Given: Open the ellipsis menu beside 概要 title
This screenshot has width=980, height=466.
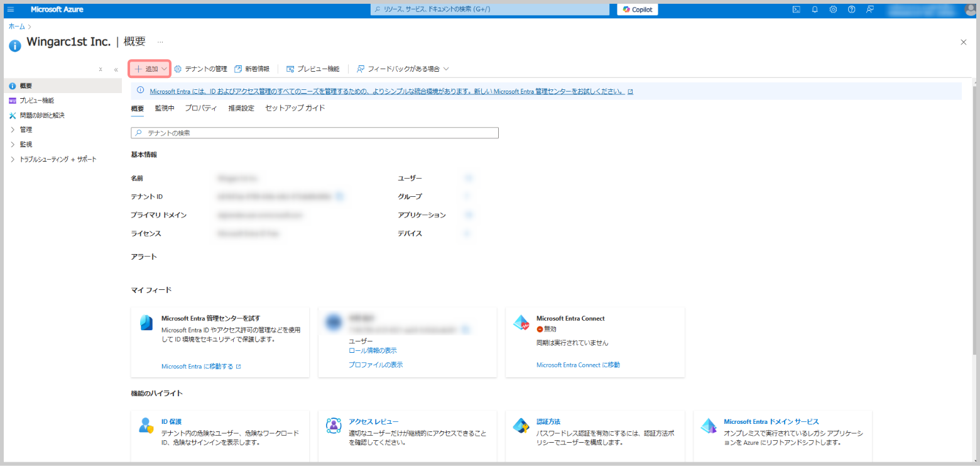Looking at the screenshot, I should coord(160,42).
